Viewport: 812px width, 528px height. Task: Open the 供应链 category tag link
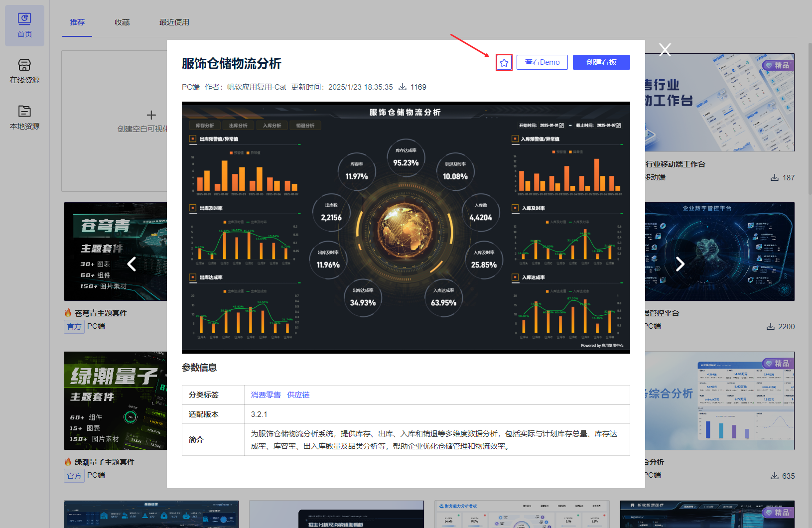point(298,395)
